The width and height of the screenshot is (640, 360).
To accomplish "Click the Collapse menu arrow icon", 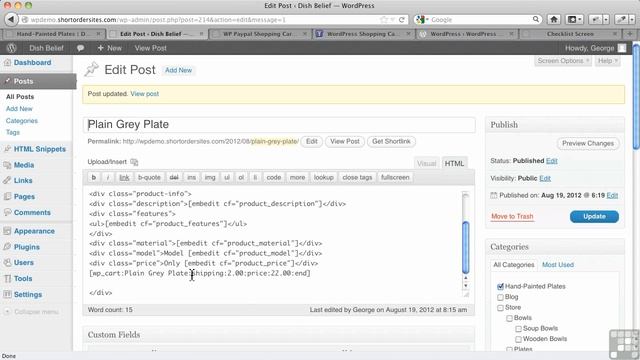I will (7, 312).
